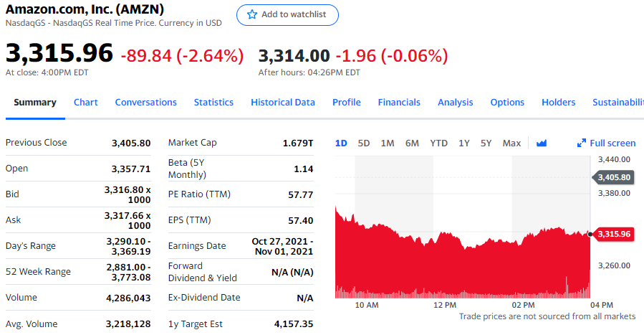Switch to the Historical Data tab
The image size is (644, 335).
283,103
